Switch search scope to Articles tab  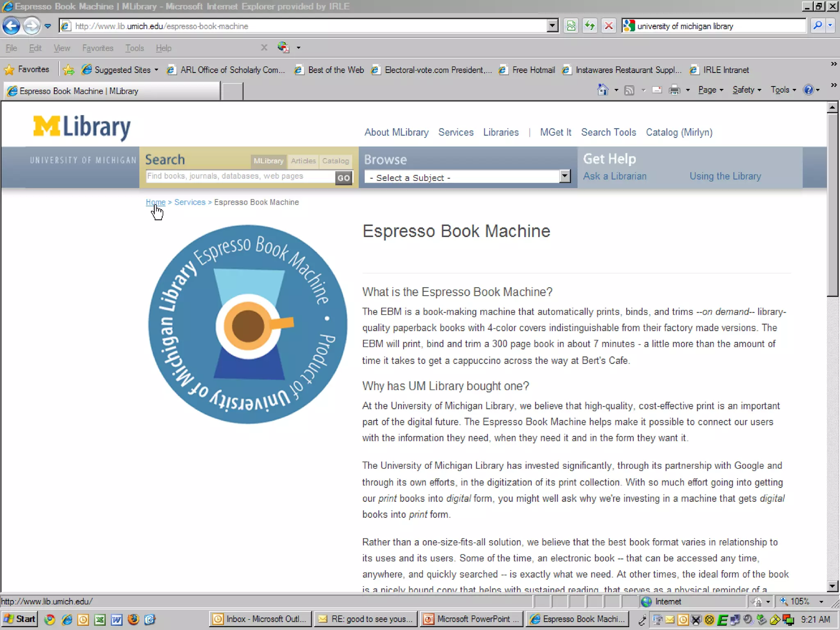pyautogui.click(x=303, y=161)
